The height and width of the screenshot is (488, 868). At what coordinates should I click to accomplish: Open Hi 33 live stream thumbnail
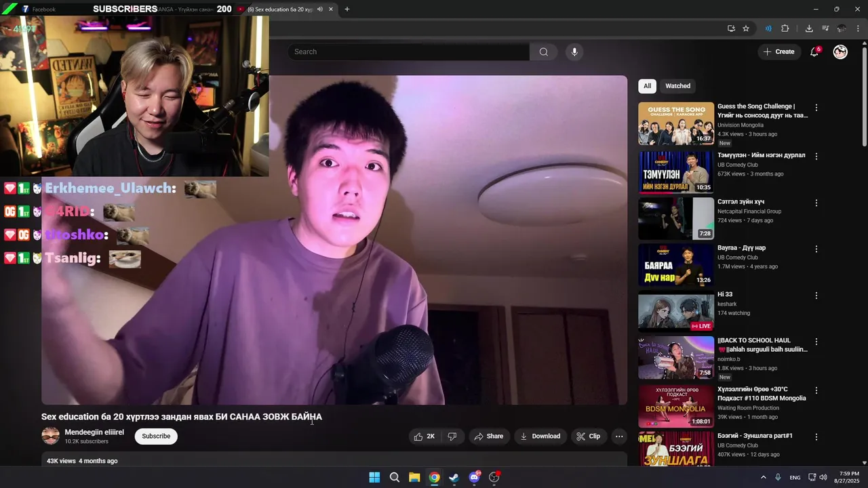[676, 311]
